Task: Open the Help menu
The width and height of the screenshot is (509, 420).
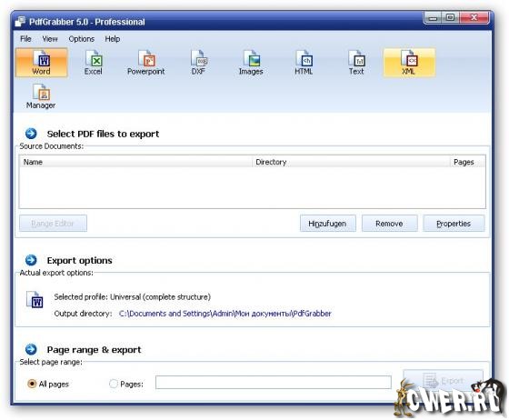Action: [113, 39]
